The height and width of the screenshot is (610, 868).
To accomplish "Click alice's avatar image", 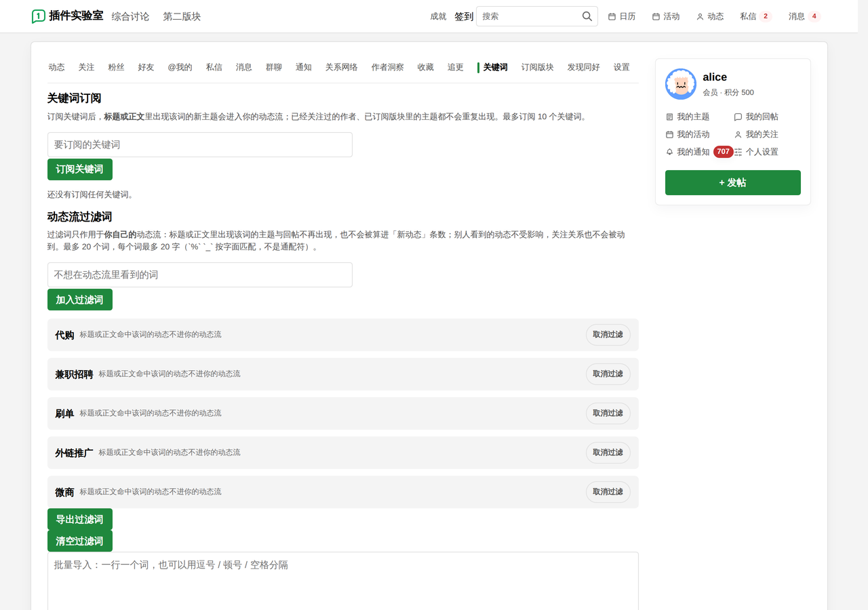I will coord(681,84).
